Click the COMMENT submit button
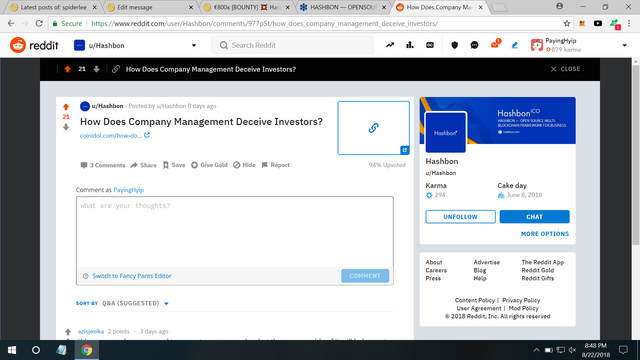The height and width of the screenshot is (360, 640). click(365, 276)
